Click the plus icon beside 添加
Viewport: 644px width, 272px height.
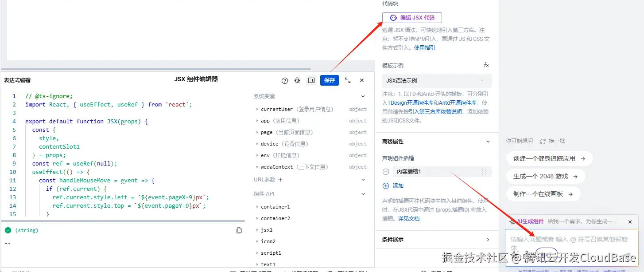click(x=386, y=186)
